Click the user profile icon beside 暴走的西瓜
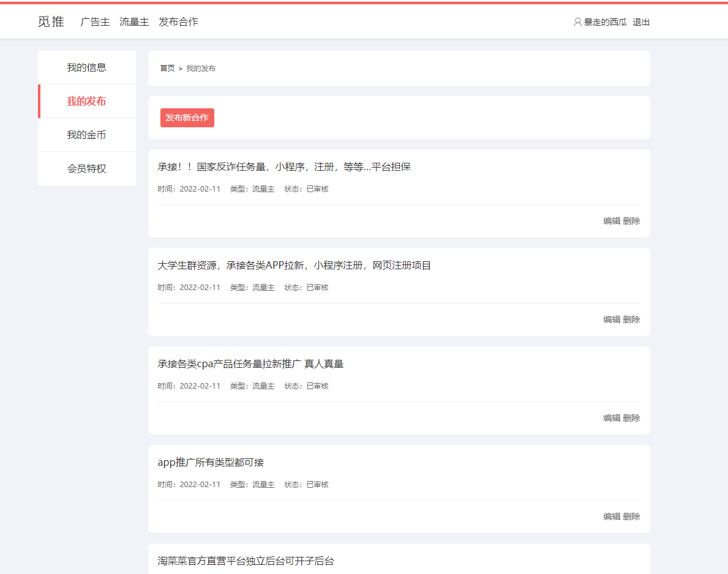 [x=577, y=22]
